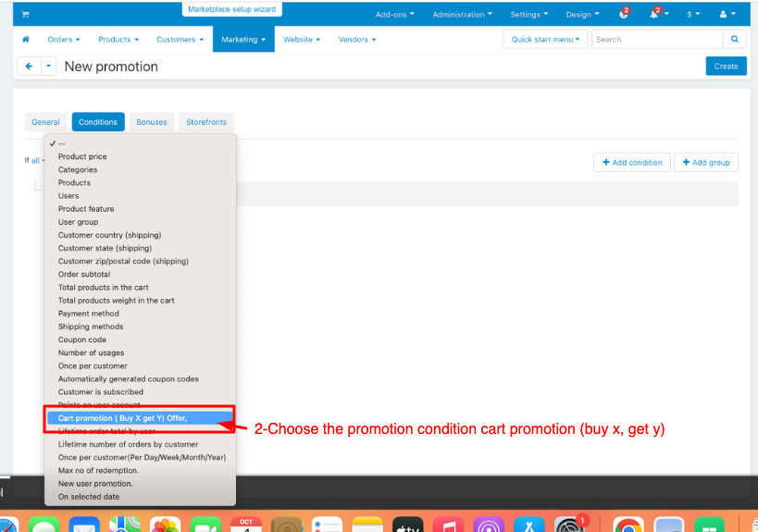Open the currency dollar sign dropdown

(x=692, y=14)
